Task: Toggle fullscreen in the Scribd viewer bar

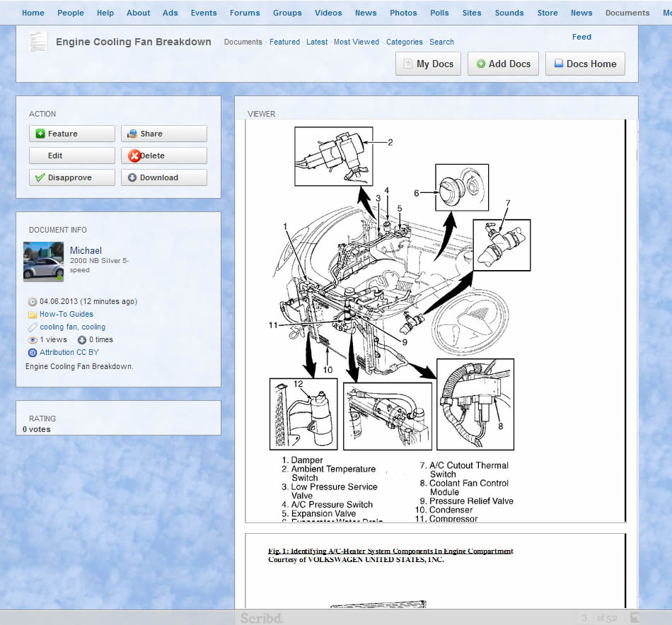Action: 635,618
